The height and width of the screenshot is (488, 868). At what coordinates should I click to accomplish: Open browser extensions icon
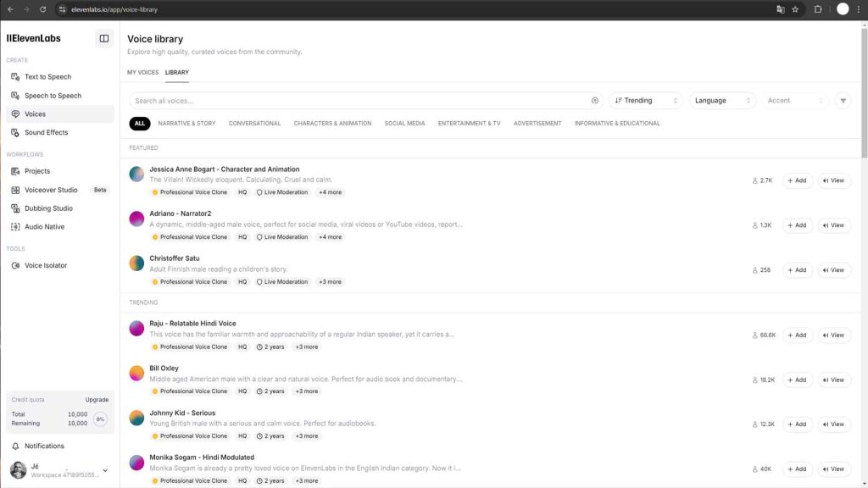[818, 9]
